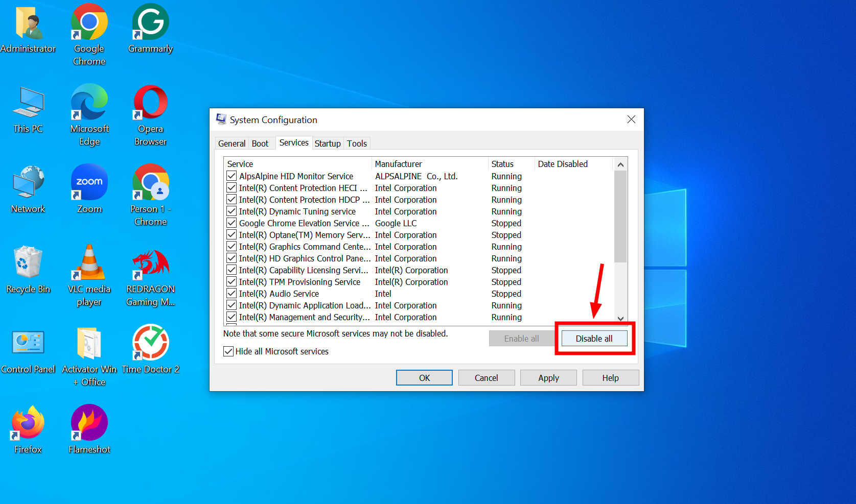The width and height of the screenshot is (856, 504).
Task: Enable the Hide all Microsoft services checkbox
Action: [x=228, y=351]
